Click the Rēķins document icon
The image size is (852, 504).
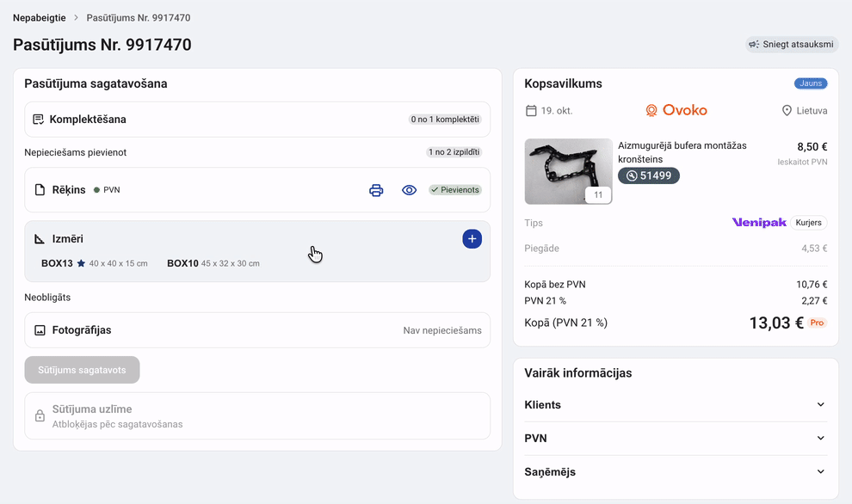click(40, 189)
